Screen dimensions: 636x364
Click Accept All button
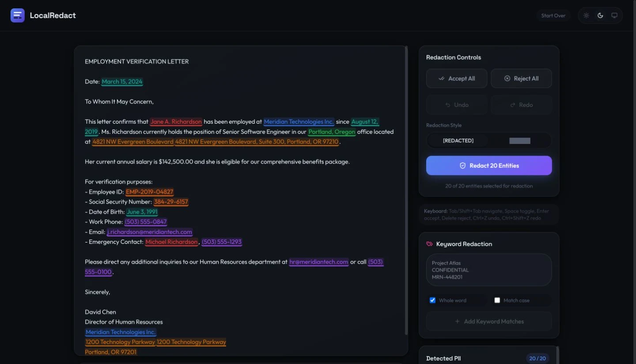pos(457,79)
